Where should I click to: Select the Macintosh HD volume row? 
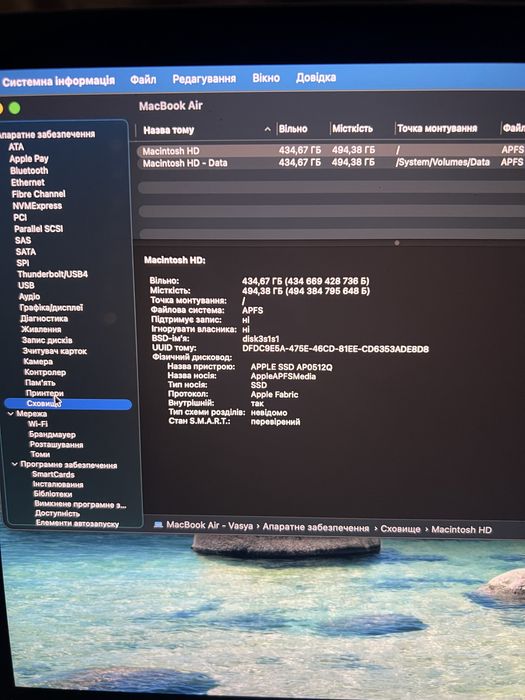(330, 150)
